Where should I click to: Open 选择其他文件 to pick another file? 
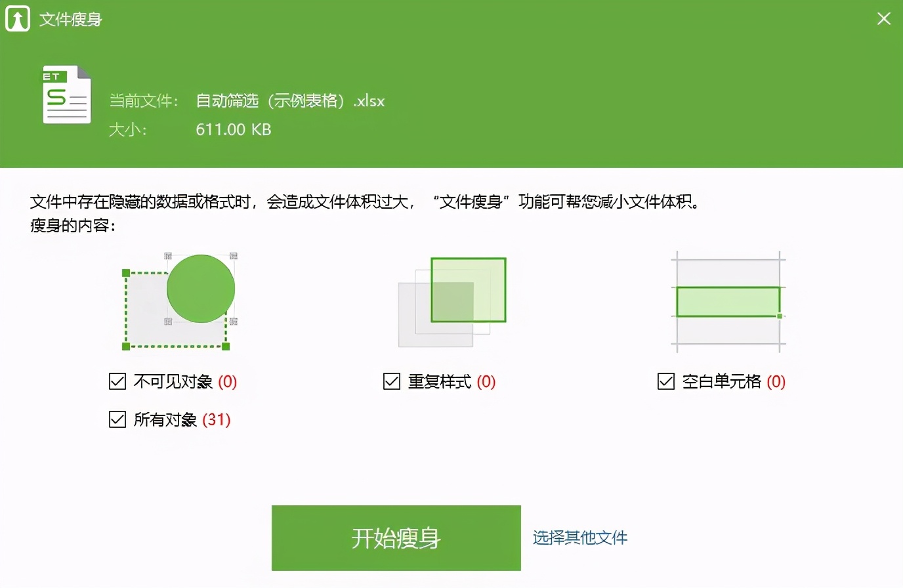[579, 537]
